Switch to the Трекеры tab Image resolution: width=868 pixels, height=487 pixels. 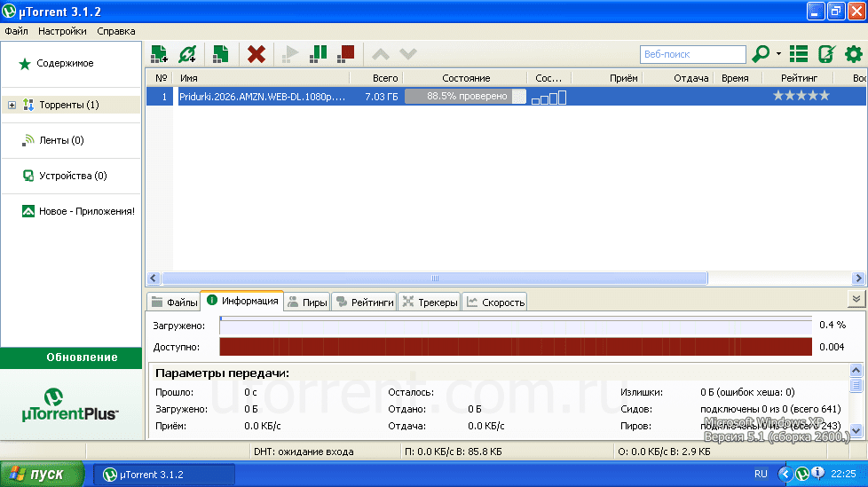point(430,302)
